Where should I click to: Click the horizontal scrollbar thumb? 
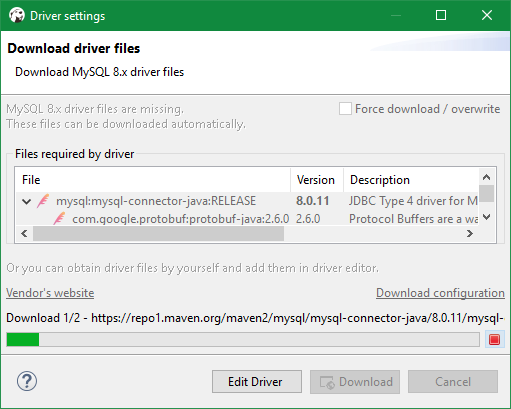pyautogui.click(x=158, y=233)
